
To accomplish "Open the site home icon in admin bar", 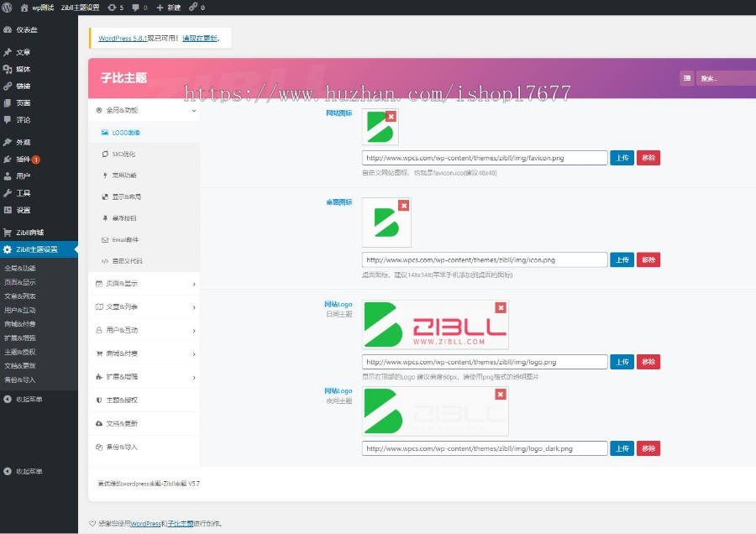I will (24, 8).
